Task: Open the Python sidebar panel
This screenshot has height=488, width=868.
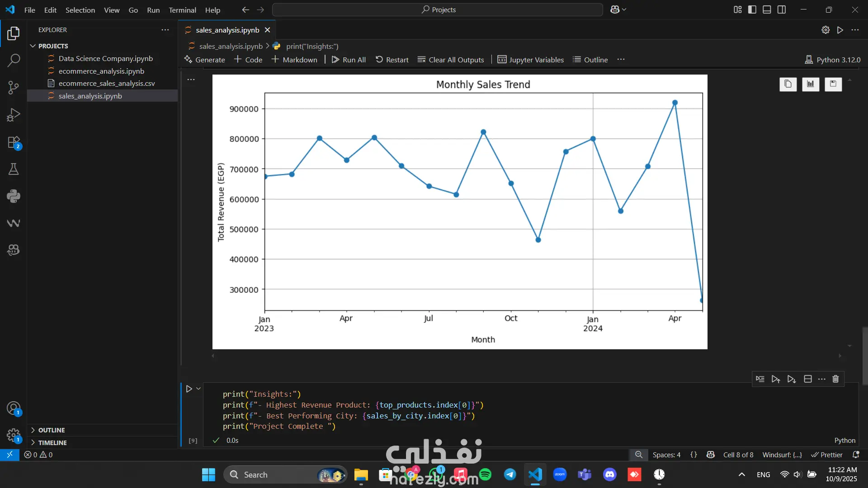Action: 14,196
